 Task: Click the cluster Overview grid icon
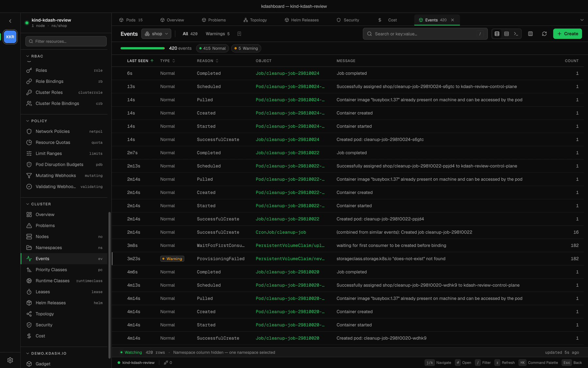pos(29,215)
